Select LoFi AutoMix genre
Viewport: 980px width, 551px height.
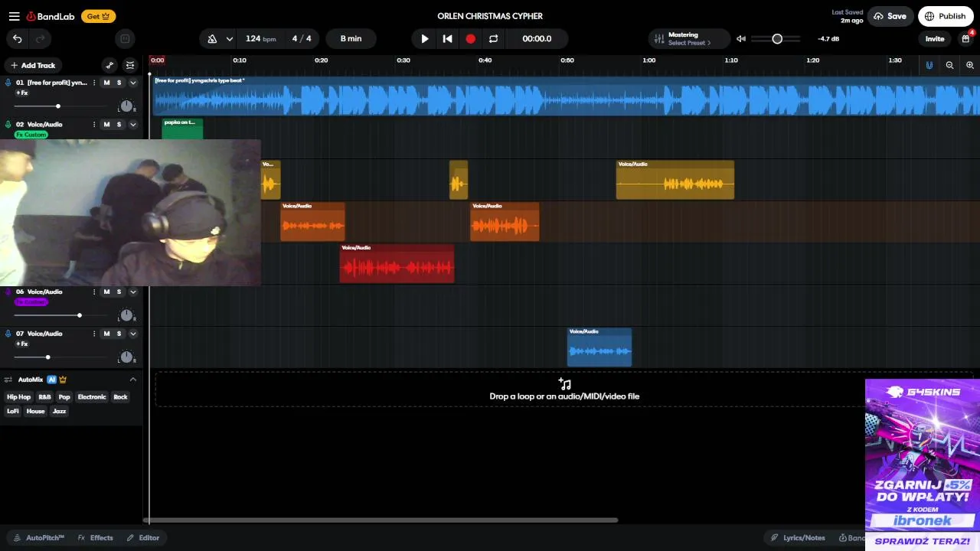click(13, 412)
